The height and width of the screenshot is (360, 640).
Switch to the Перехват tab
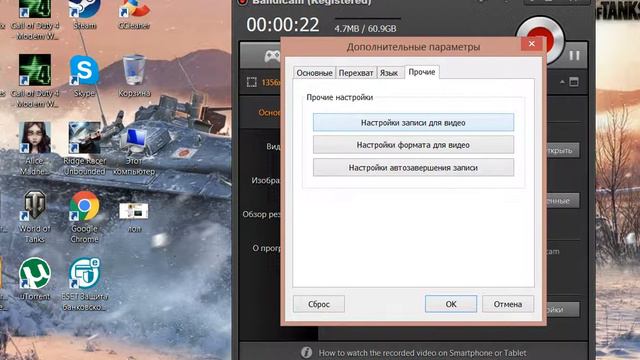[356, 73]
